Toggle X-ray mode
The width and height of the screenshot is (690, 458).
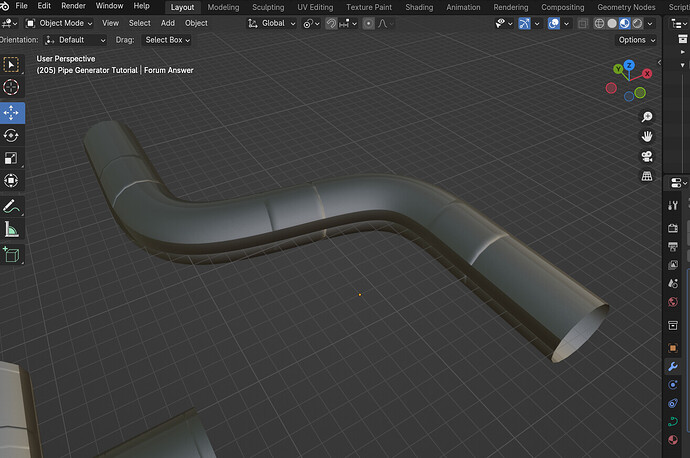point(583,23)
